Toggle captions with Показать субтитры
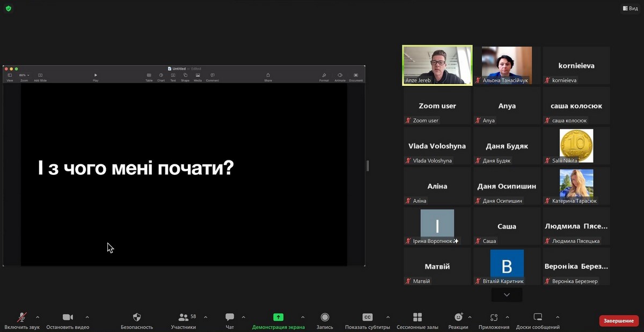This screenshot has width=644, height=332. click(368, 318)
